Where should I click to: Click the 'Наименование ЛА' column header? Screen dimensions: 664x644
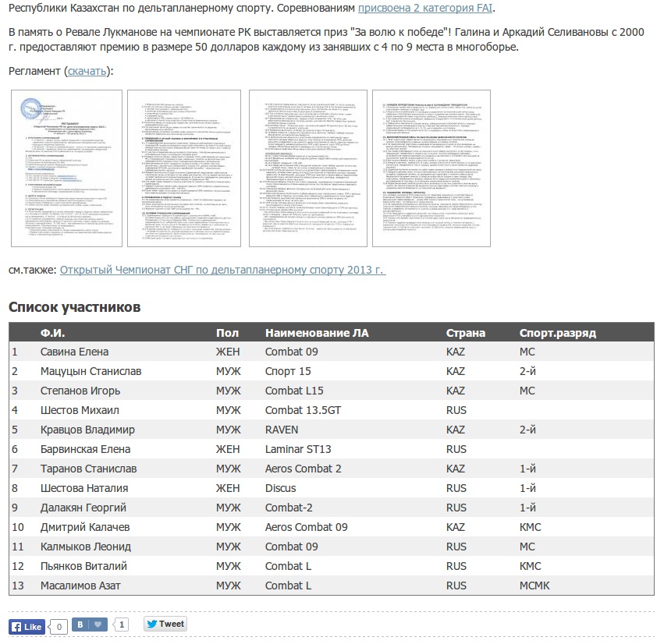pyautogui.click(x=317, y=333)
